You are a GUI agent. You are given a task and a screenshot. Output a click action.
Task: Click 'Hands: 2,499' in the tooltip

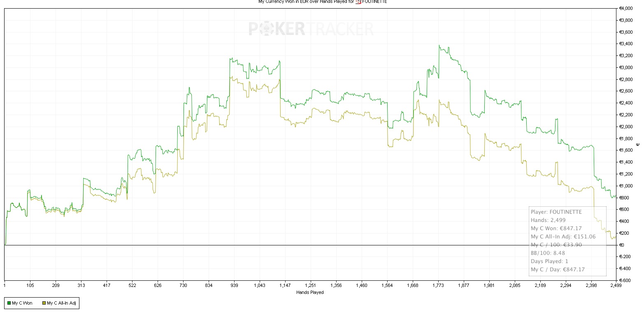[x=548, y=220]
